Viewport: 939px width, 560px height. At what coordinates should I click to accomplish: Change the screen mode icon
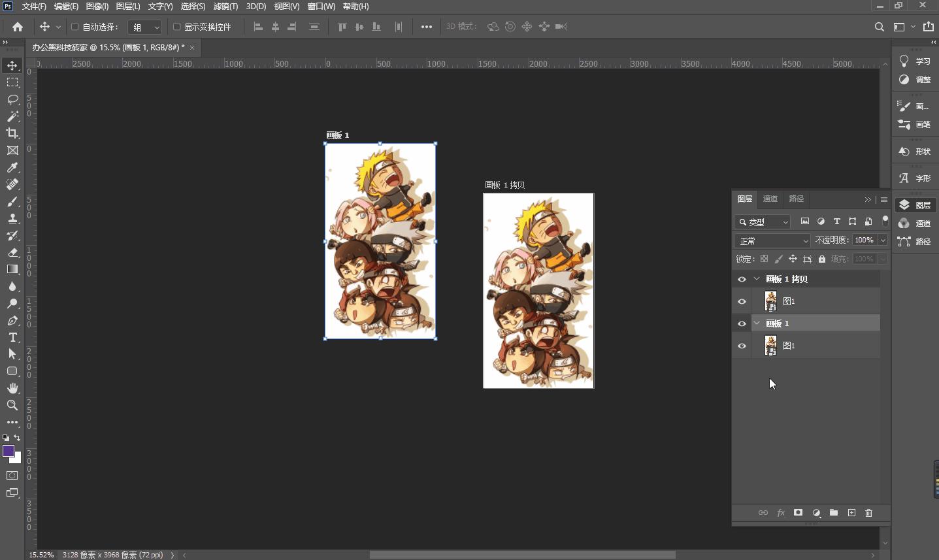pos(12,493)
